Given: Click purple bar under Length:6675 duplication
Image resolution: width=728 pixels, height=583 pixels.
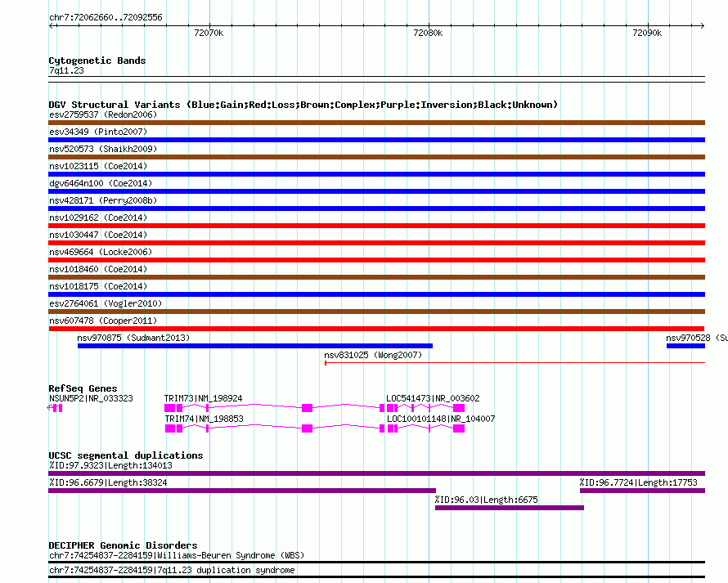Looking at the screenshot, I should (510, 508).
